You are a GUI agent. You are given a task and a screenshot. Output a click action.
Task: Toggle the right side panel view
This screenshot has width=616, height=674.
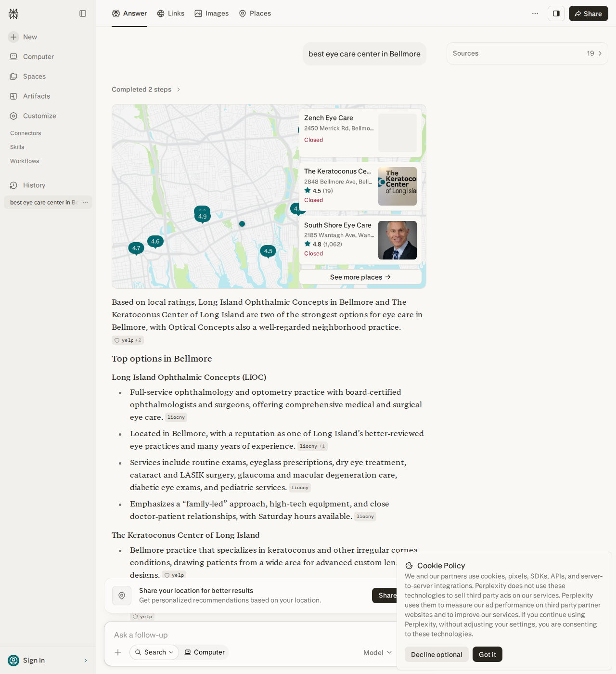tap(556, 13)
